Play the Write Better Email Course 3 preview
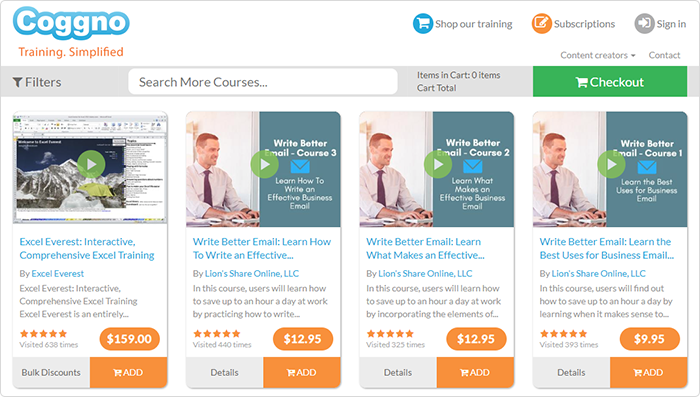This screenshot has height=397, width=700. [x=265, y=164]
